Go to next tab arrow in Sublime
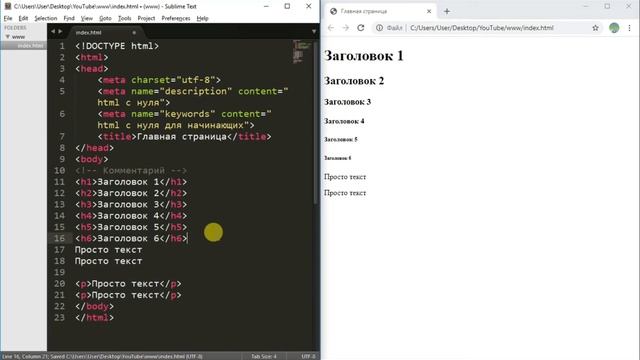 point(60,31)
